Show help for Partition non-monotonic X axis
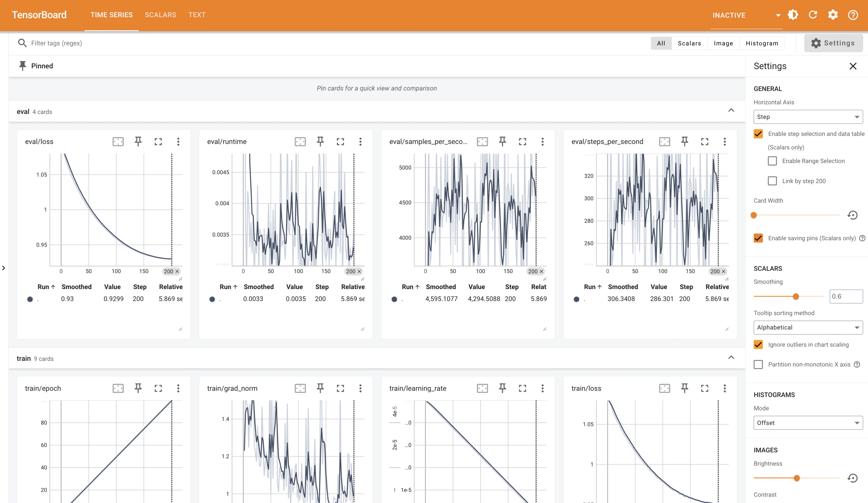 [857, 364]
